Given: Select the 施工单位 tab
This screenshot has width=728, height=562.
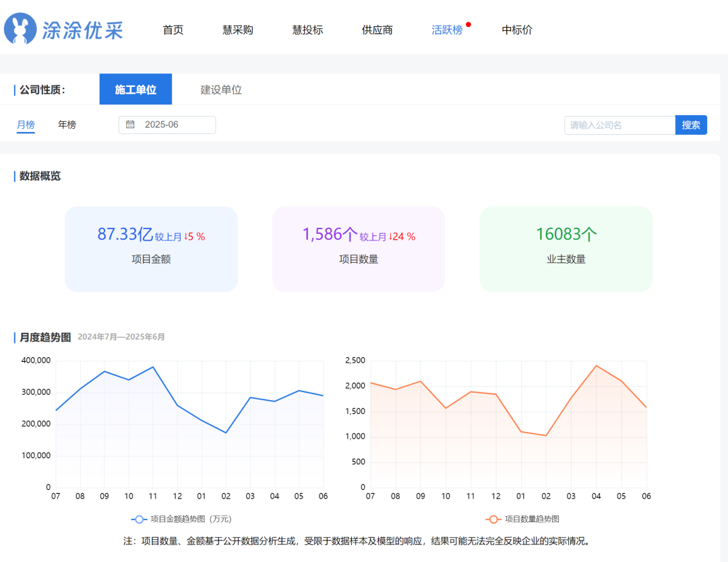Looking at the screenshot, I should click(135, 90).
